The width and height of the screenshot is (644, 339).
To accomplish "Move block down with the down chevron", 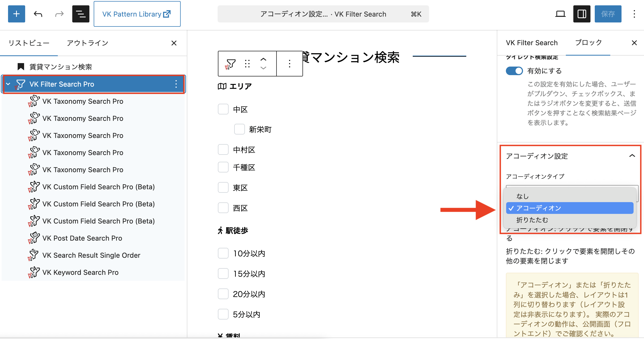I will coord(263,68).
